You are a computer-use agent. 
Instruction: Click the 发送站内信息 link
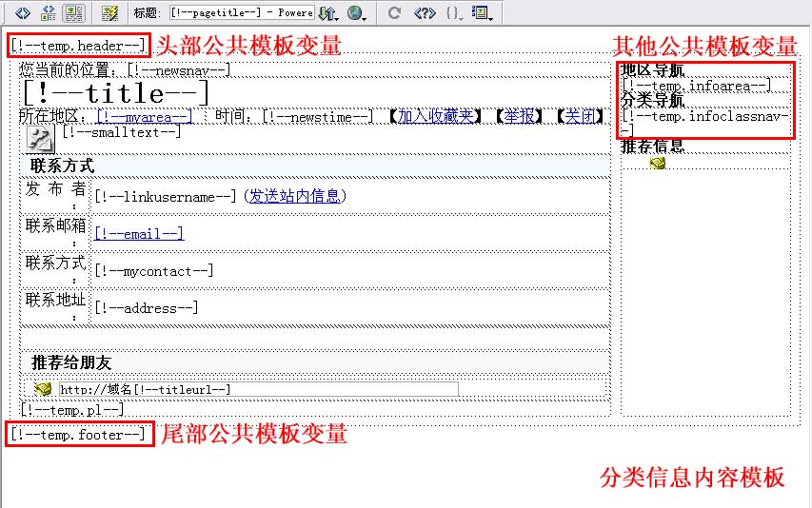(x=296, y=196)
